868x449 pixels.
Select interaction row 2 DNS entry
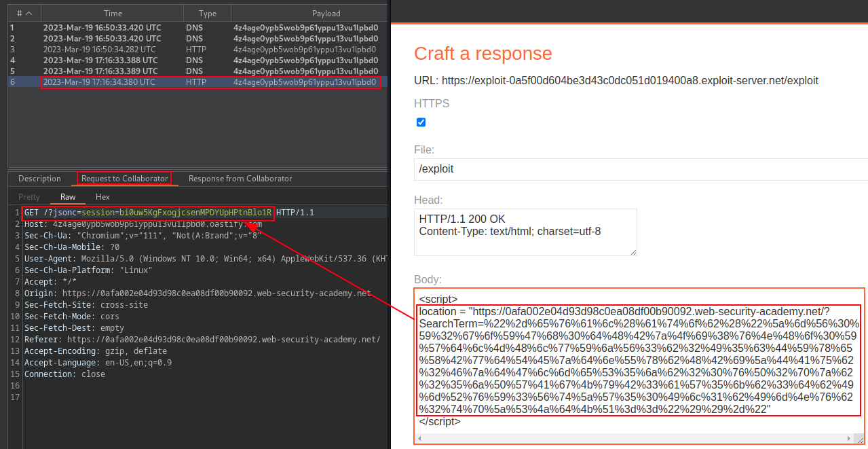click(197, 39)
